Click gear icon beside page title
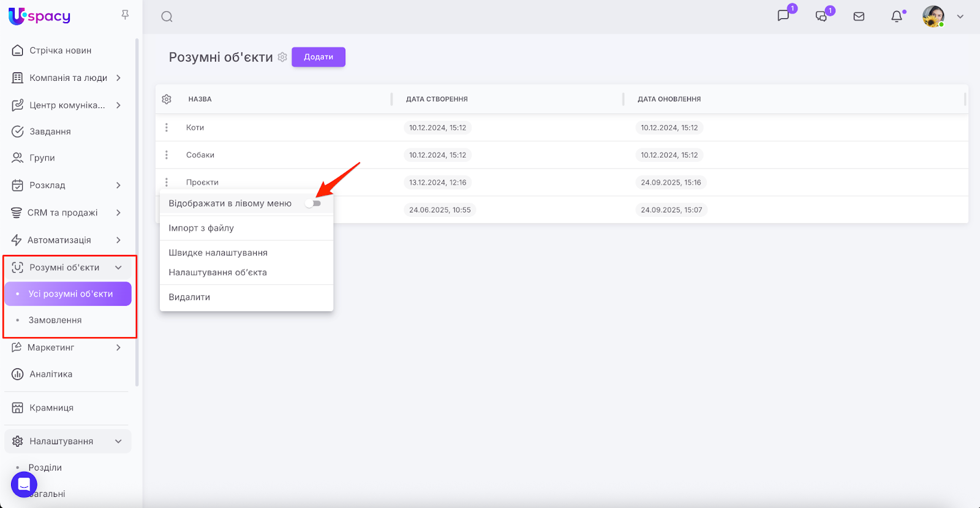This screenshot has height=508, width=980. pos(282,57)
